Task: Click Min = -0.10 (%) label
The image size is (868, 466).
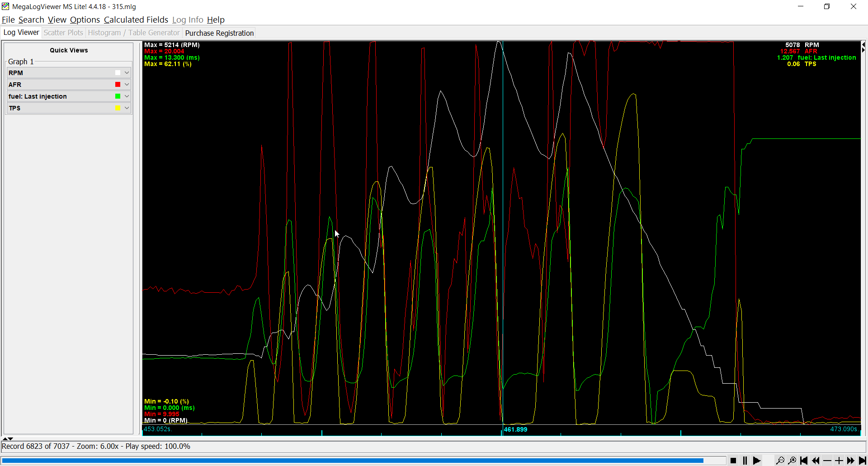Action: [166, 401]
